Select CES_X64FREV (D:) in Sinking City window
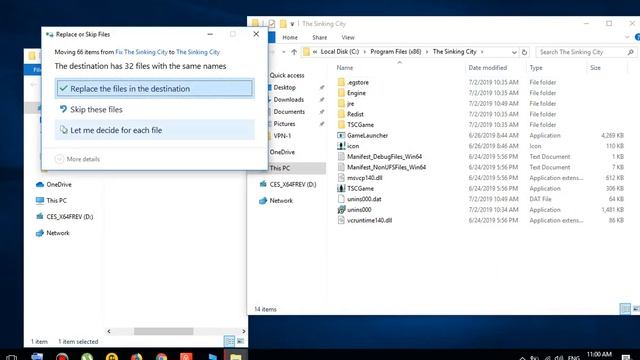Screen dimensions: 640x360 click(293, 184)
